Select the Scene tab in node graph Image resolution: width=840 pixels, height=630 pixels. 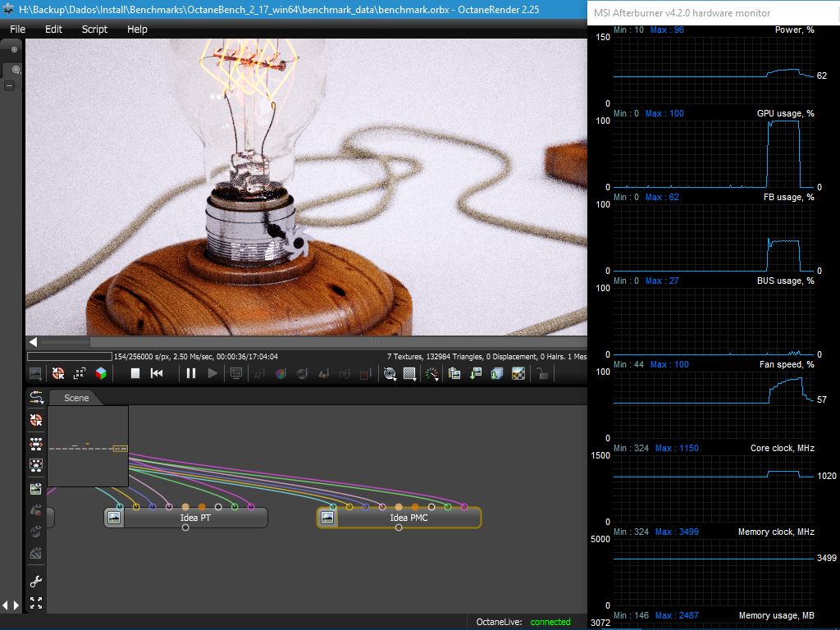click(76, 398)
